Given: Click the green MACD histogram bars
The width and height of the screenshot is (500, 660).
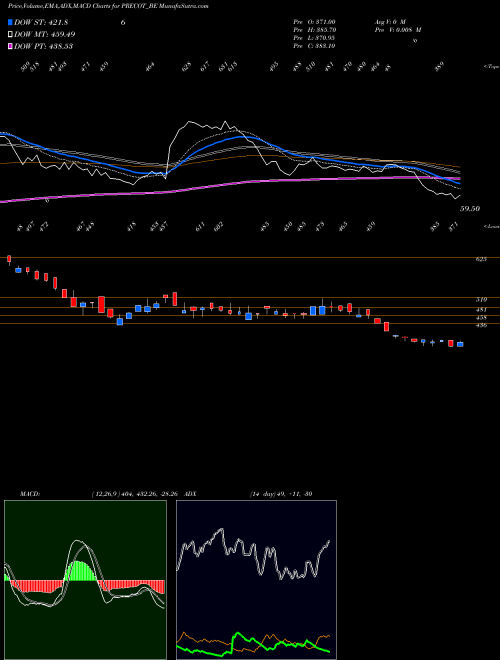Looking at the screenshot, I should (80, 571).
